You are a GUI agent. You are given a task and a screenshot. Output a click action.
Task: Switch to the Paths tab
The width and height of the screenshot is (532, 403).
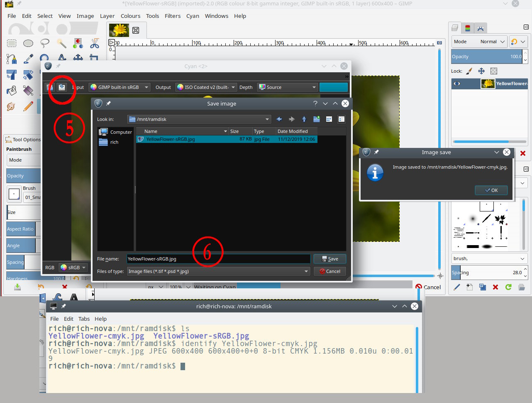tap(481, 28)
